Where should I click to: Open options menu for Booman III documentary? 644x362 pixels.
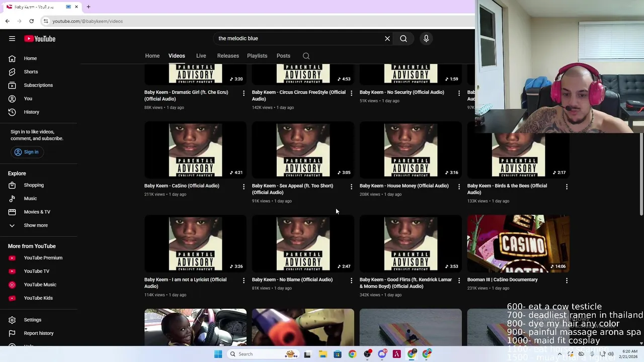(x=567, y=281)
